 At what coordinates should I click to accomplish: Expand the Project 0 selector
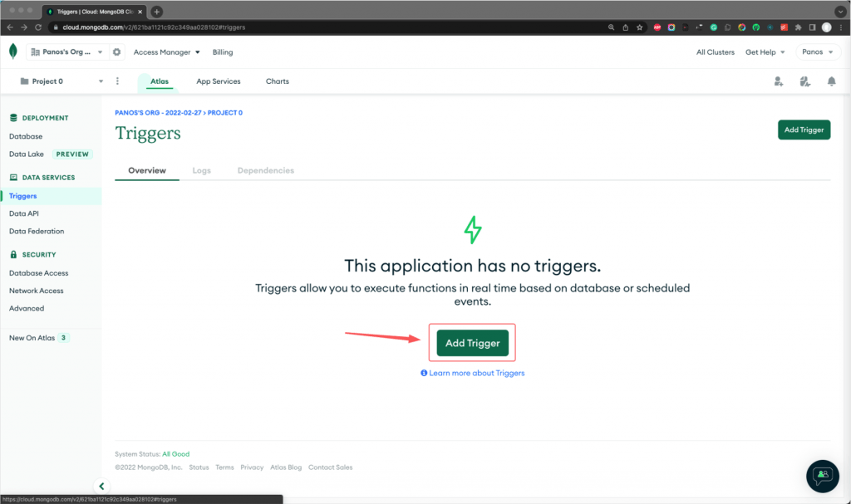61,81
